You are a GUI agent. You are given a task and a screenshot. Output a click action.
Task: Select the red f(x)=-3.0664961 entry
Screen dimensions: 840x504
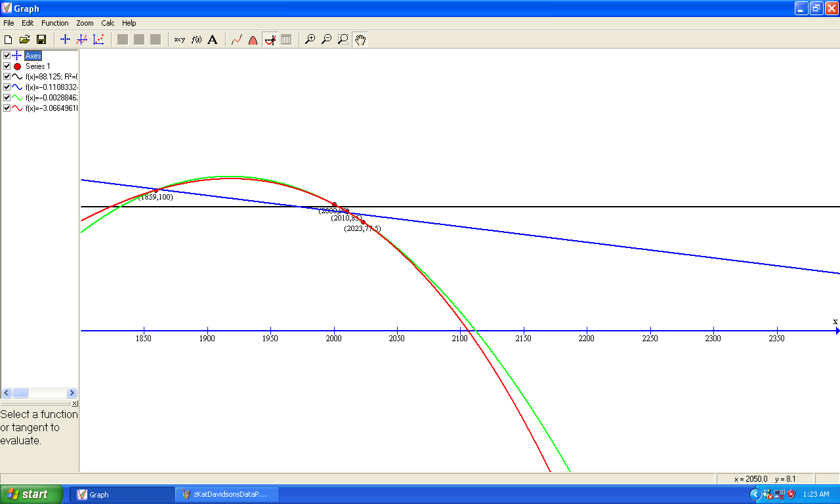coord(52,108)
